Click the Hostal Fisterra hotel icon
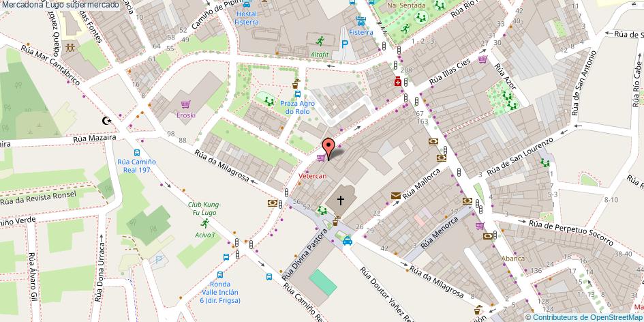Viewport: 644px width, 322px height. (x=247, y=3)
